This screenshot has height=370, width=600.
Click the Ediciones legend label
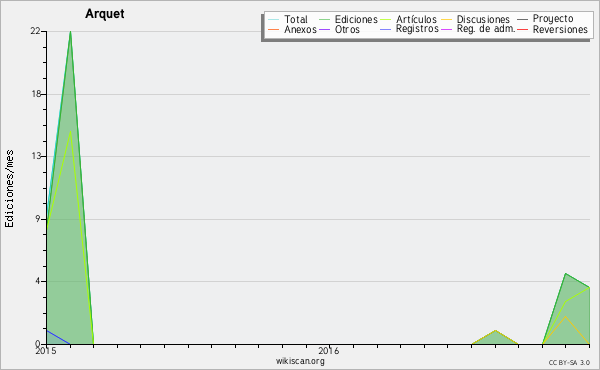click(x=356, y=19)
